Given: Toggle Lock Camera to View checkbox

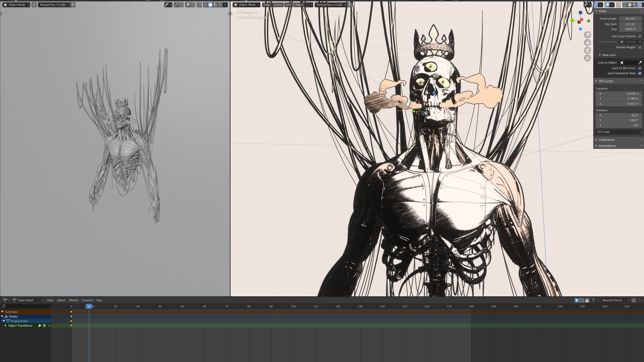Looking at the screenshot, I should click(640, 73).
